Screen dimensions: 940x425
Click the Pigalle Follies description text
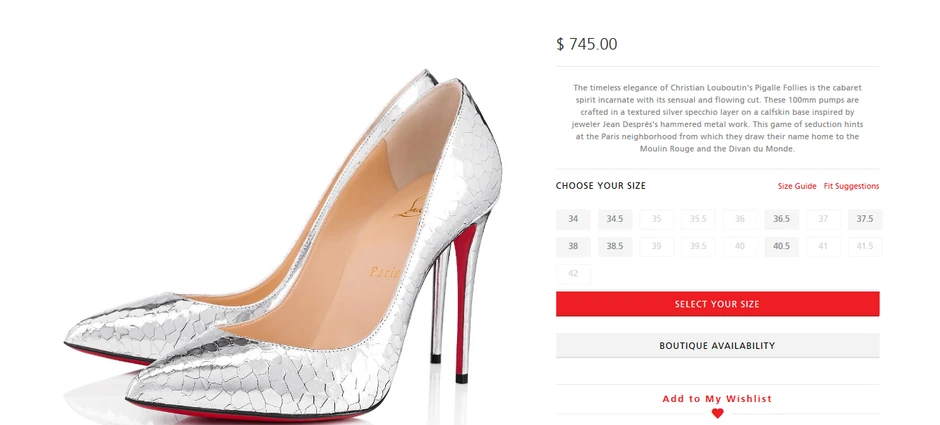tap(717, 118)
